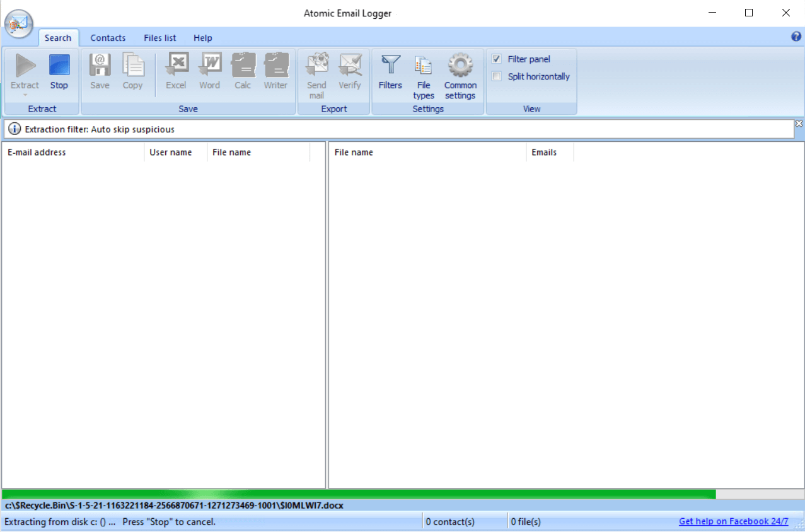
Task: Open the Help tab
Action: pos(203,38)
